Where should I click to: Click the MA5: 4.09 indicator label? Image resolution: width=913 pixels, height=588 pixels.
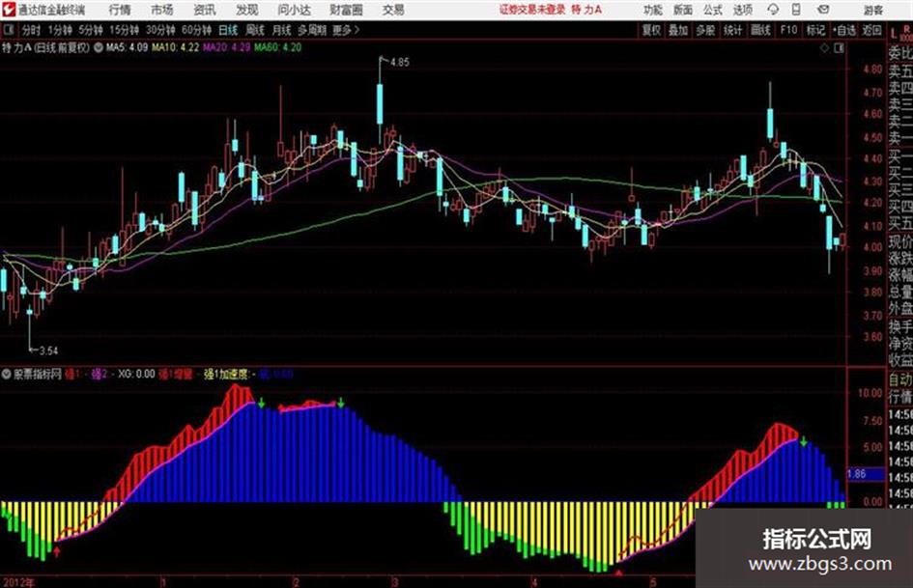(127, 47)
